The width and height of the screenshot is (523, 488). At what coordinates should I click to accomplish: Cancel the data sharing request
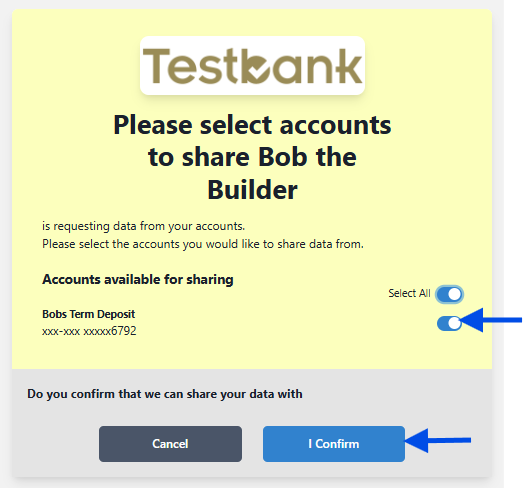tap(170, 444)
